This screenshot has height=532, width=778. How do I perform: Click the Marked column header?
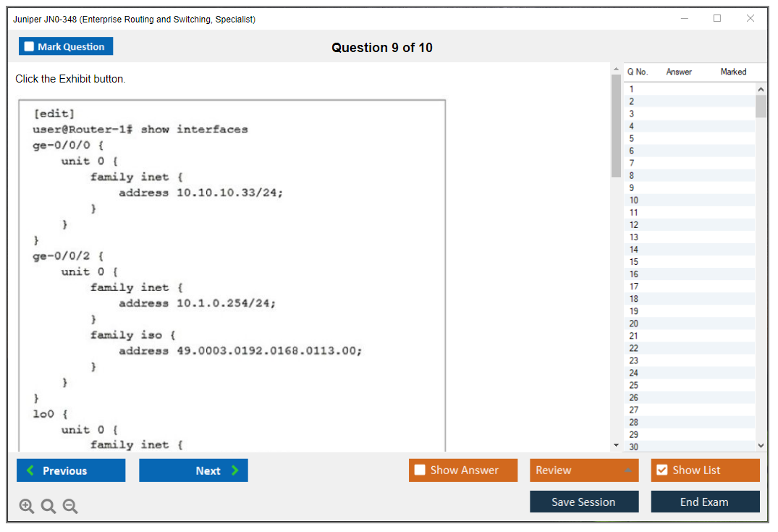pos(732,72)
